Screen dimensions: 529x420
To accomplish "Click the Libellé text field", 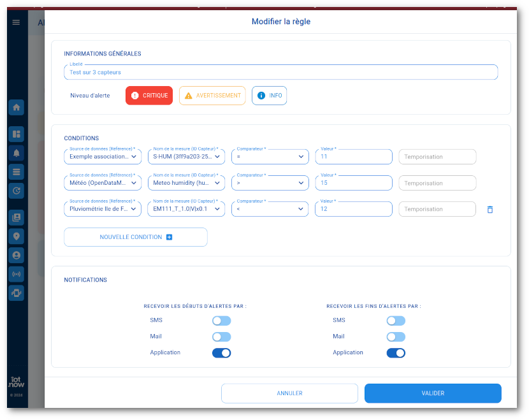I will tap(280, 73).
